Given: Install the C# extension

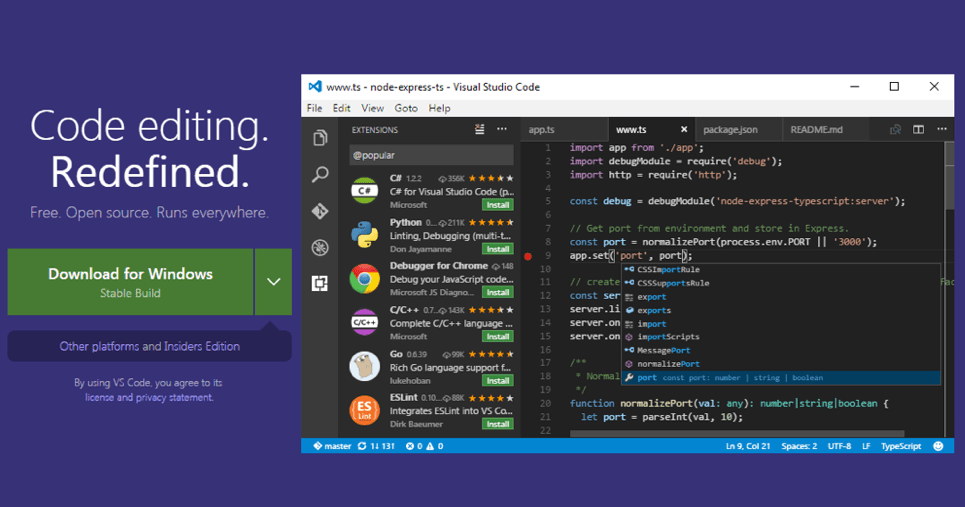Looking at the screenshot, I should click(498, 205).
